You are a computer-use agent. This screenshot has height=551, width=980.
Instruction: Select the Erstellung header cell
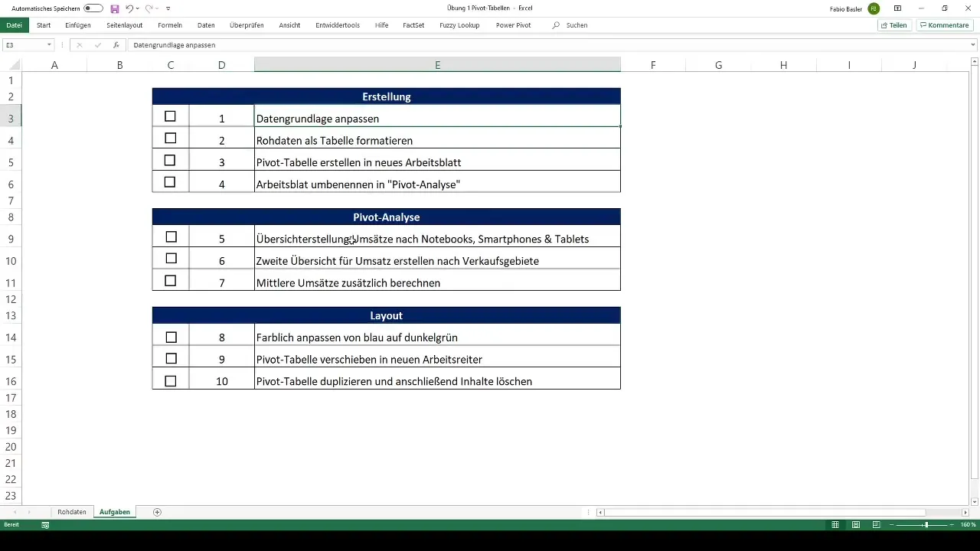(x=387, y=96)
